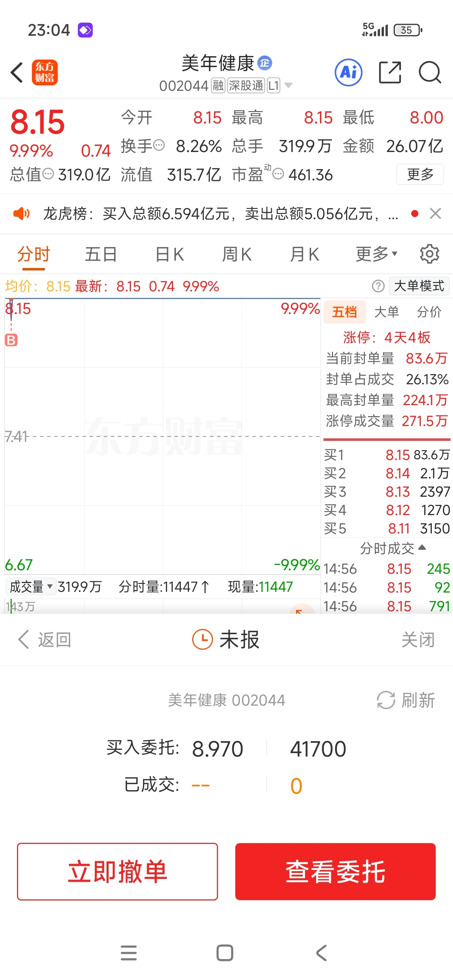Tap the battery indicator showing 35
This screenshot has height=980, width=453.
click(408, 30)
